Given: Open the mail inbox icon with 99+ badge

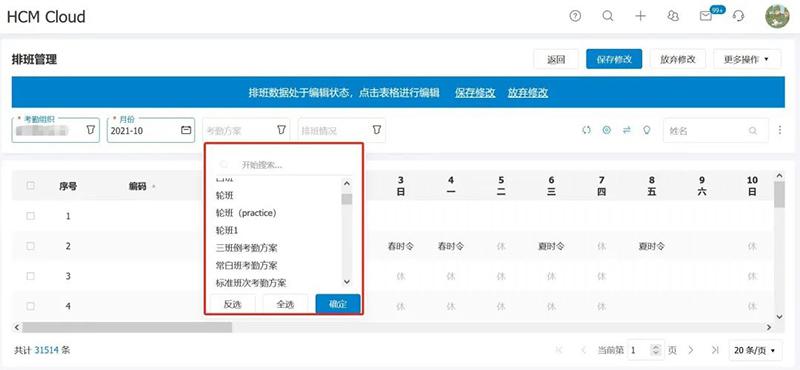Looking at the screenshot, I should coord(706,16).
